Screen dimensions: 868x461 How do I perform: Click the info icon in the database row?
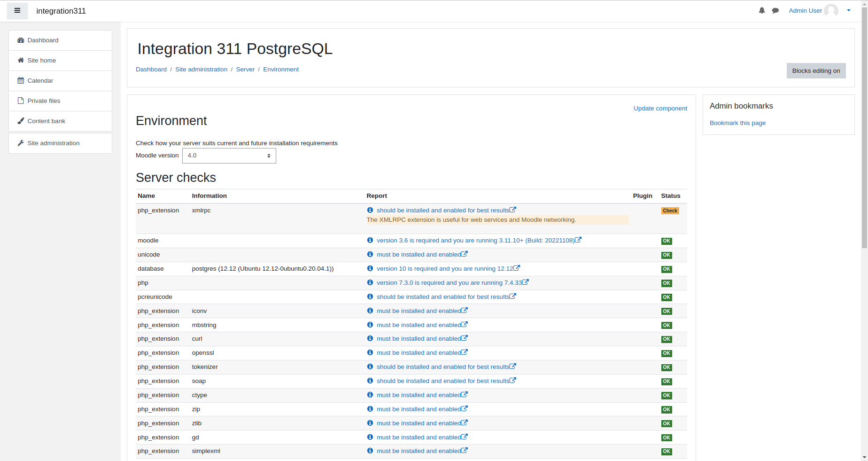pyautogui.click(x=370, y=268)
